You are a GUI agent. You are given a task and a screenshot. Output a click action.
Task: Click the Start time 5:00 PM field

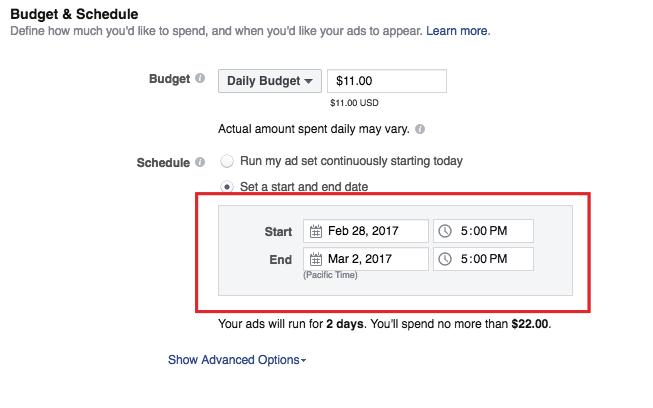pyautogui.click(x=492, y=231)
